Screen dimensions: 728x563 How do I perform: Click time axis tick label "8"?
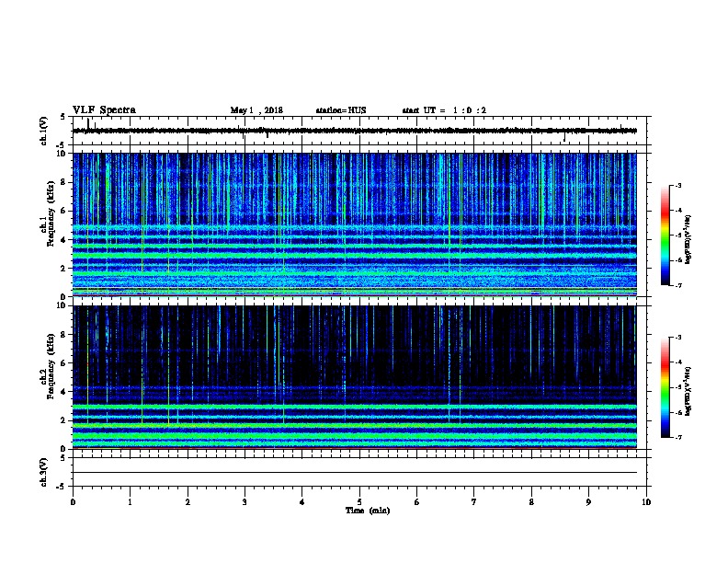[x=531, y=502]
